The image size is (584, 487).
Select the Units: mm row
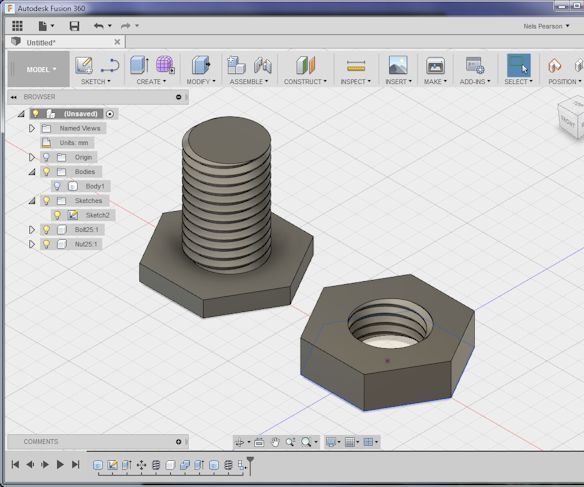click(67, 143)
